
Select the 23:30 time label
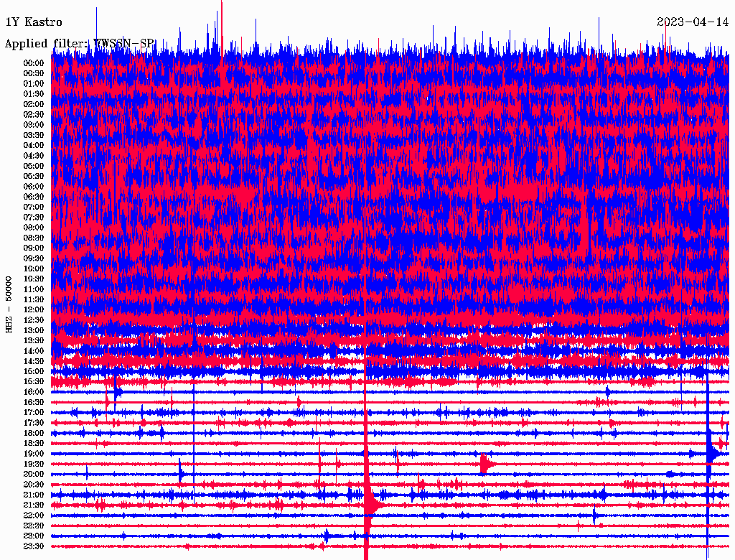coord(34,546)
